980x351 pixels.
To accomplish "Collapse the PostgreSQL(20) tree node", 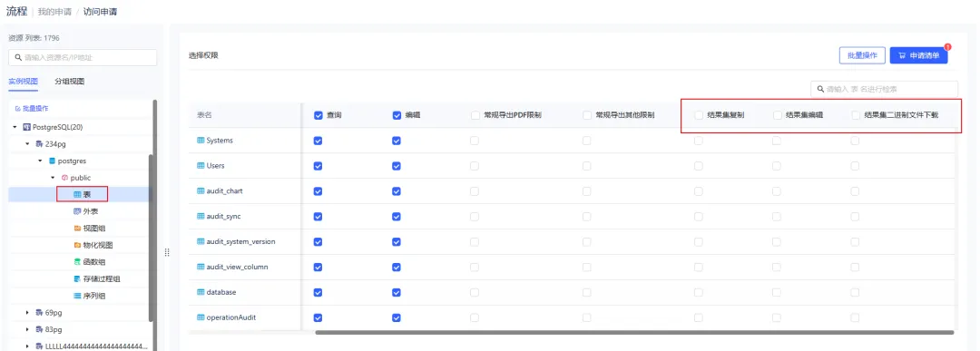I will pos(15,127).
